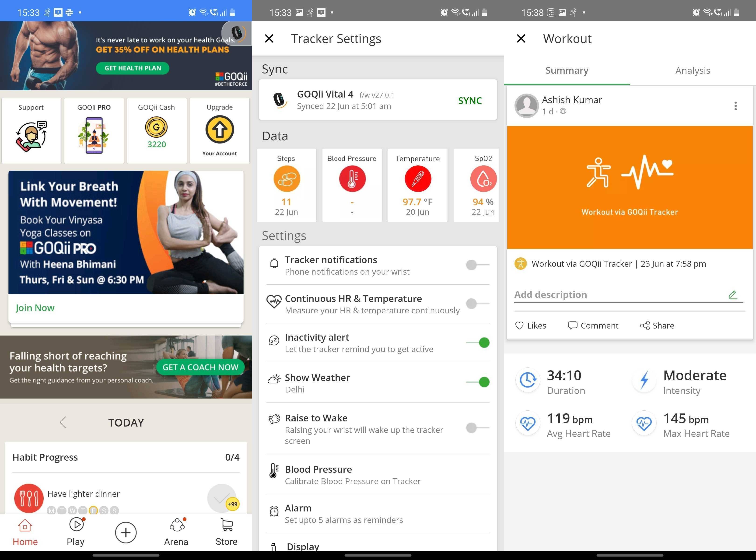Tap the Comment bubble icon
This screenshot has width=756, height=560.
click(x=573, y=325)
